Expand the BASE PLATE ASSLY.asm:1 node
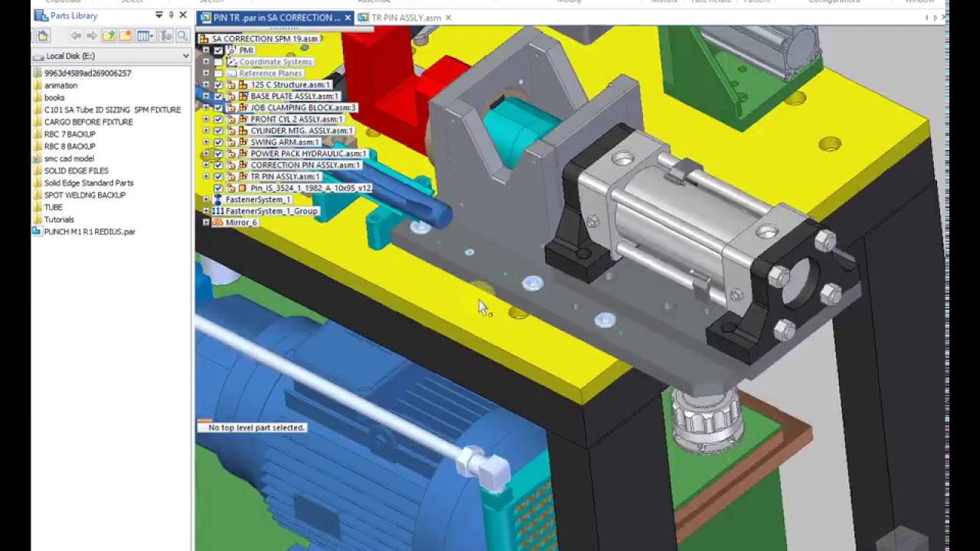Screen dimensions: 980x551 pyautogui.click(x=206, y=96)
